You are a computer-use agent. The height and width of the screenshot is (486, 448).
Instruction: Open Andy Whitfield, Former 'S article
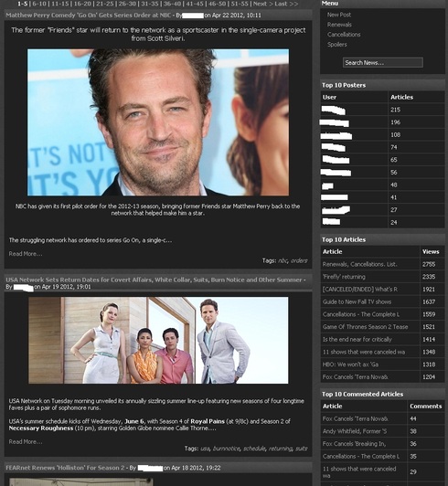[355, 431]
